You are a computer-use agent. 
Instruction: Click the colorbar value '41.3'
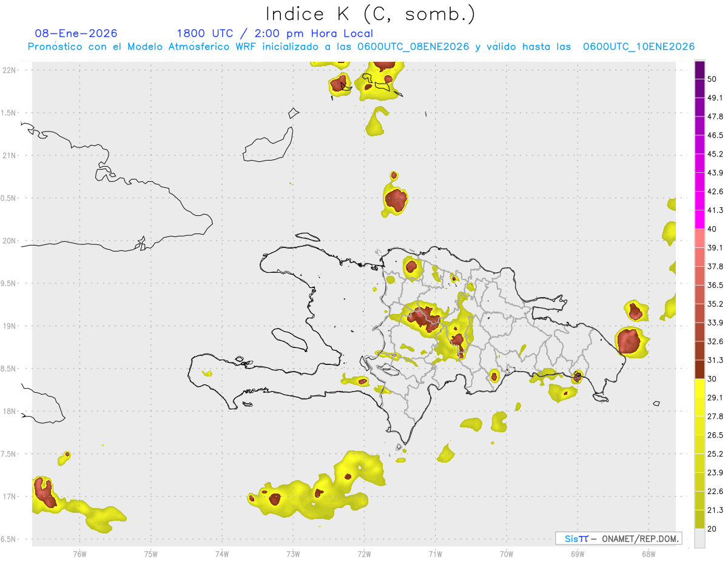click(715, 210)
